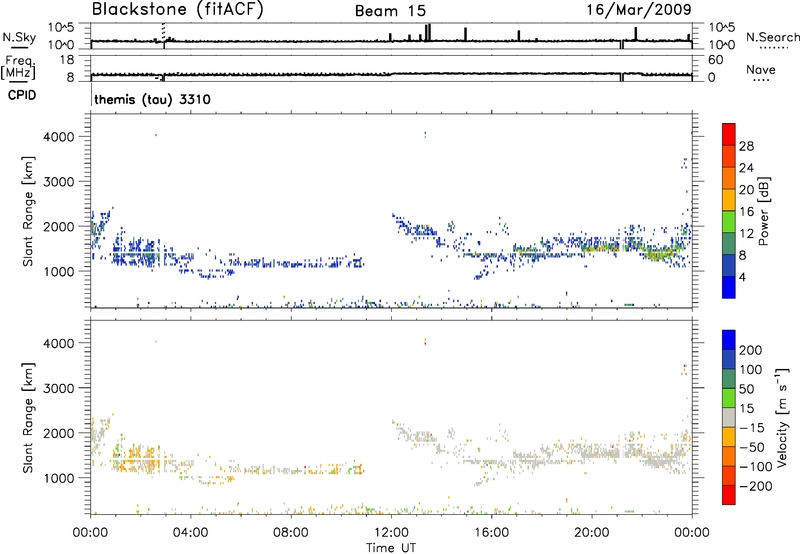The width and height of the screenshot is (800, 554).
Task: Click the 28 value on Power colorbar
Action: point(746,146)
